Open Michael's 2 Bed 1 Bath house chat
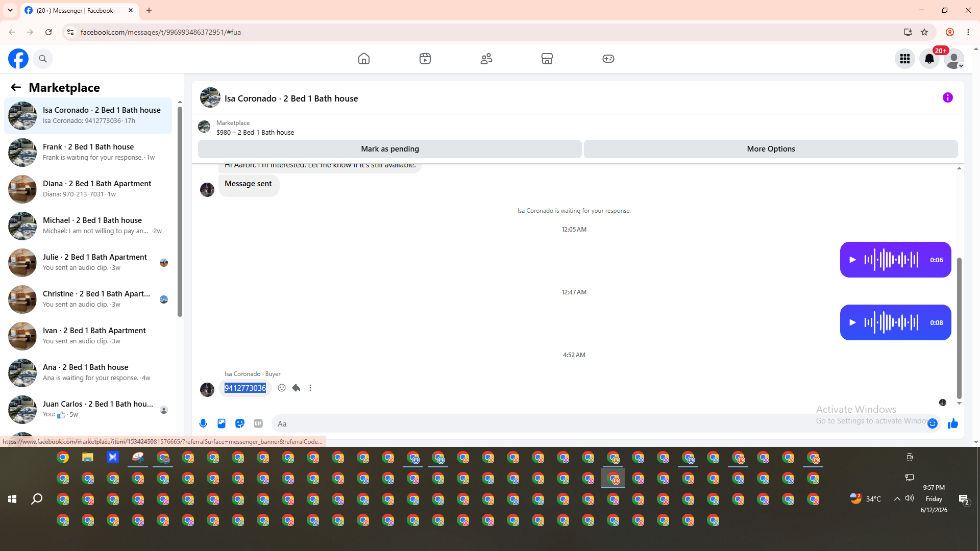The width and height of the screenshot is (980, 551). coord(88,226)
